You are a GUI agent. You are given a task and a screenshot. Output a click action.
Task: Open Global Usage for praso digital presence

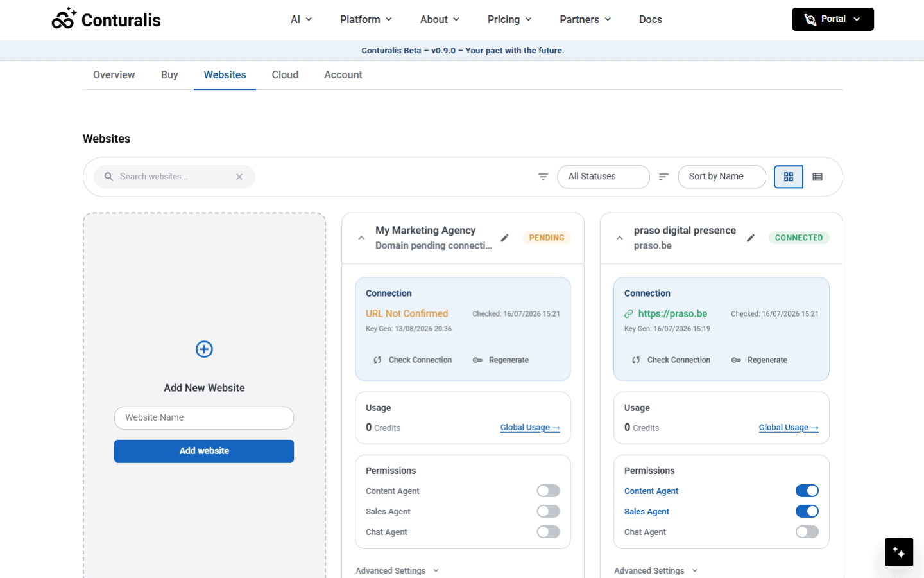coord(789,428)
